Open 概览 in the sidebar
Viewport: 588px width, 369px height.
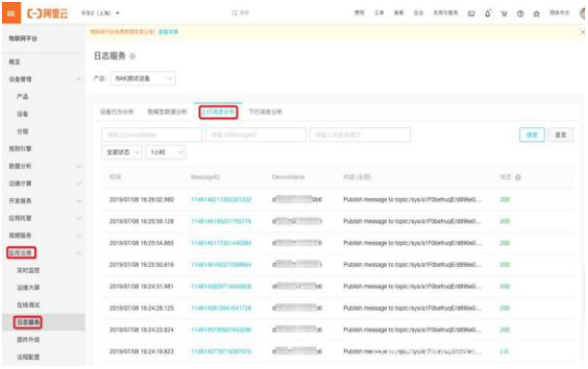point(15,62)
